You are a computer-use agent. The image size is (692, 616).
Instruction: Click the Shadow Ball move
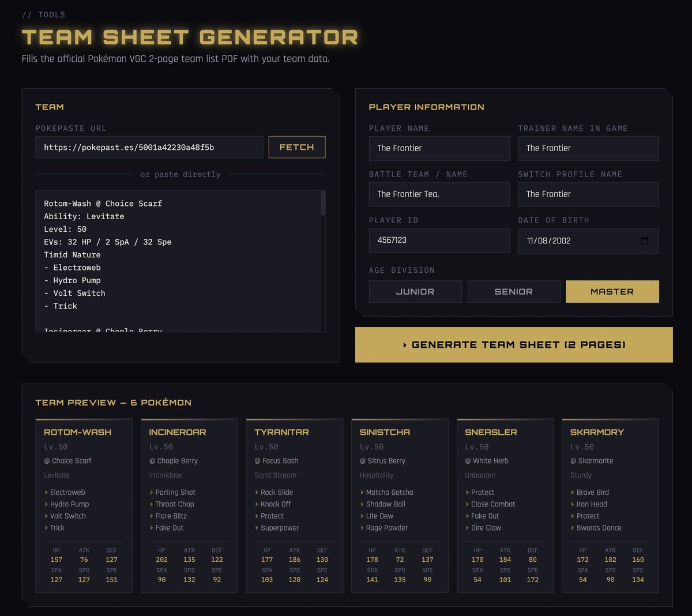386,504
